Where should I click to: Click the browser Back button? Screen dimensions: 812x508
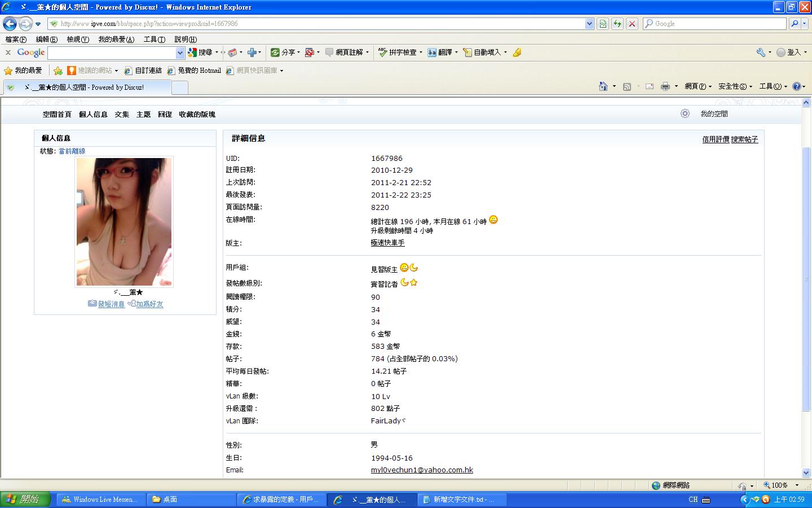coord(10,24)
